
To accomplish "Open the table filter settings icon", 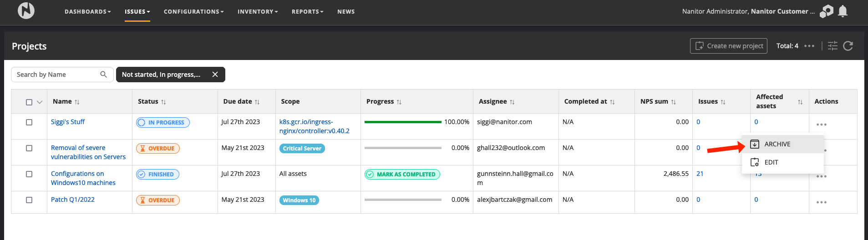I will tap(832, 46).
